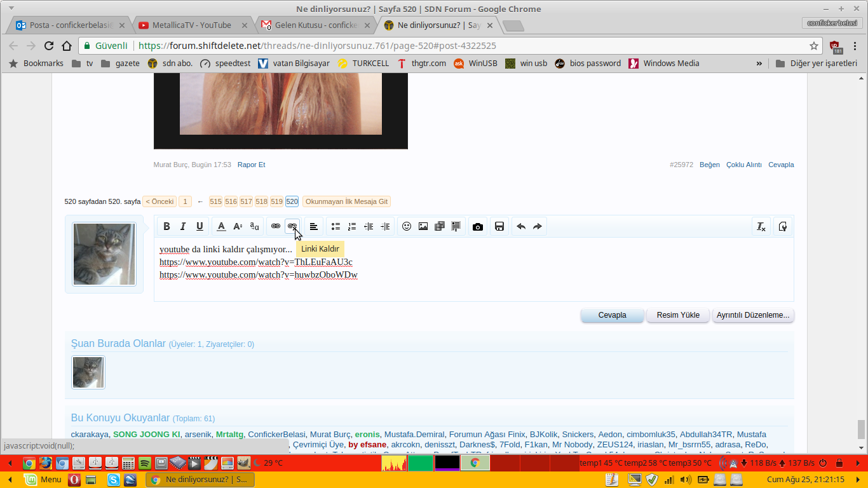The height and width of the screenshot is (488, 868).
Task: Click the Cevapla reply button
Action: click(x=613, y=315)
